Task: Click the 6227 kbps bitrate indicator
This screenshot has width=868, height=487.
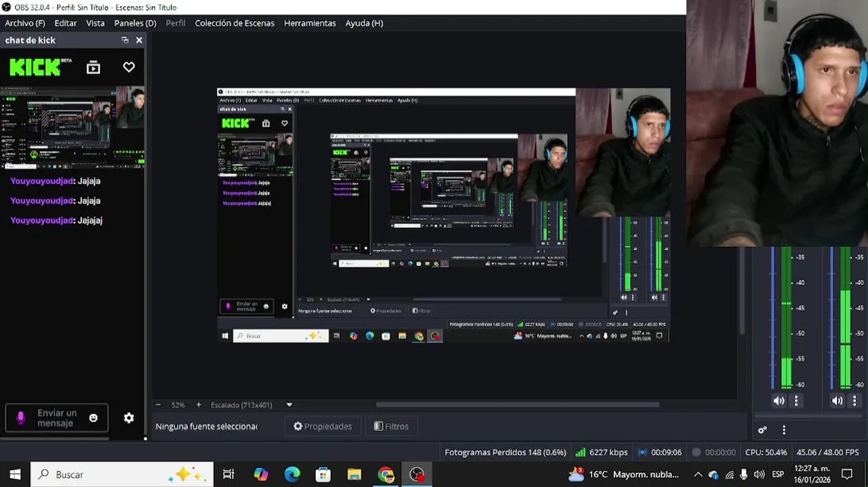Action: click(x=602, y=453)
